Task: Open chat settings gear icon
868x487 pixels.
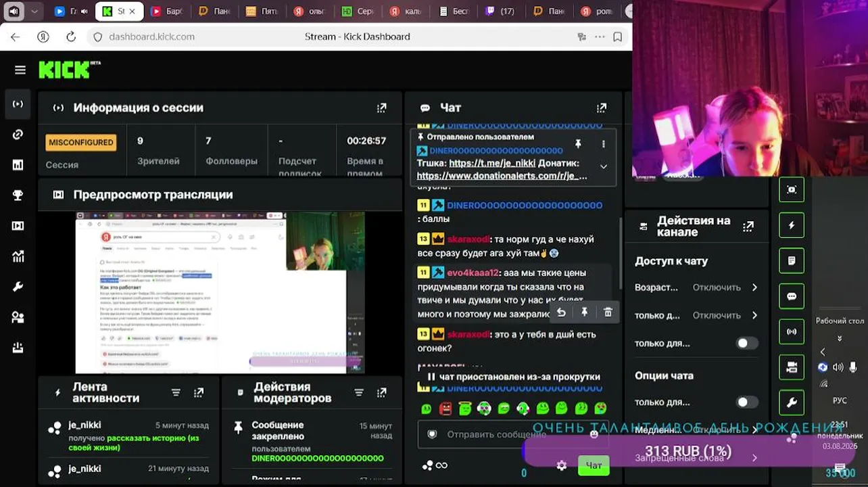Action: click(x=561, y=465)
